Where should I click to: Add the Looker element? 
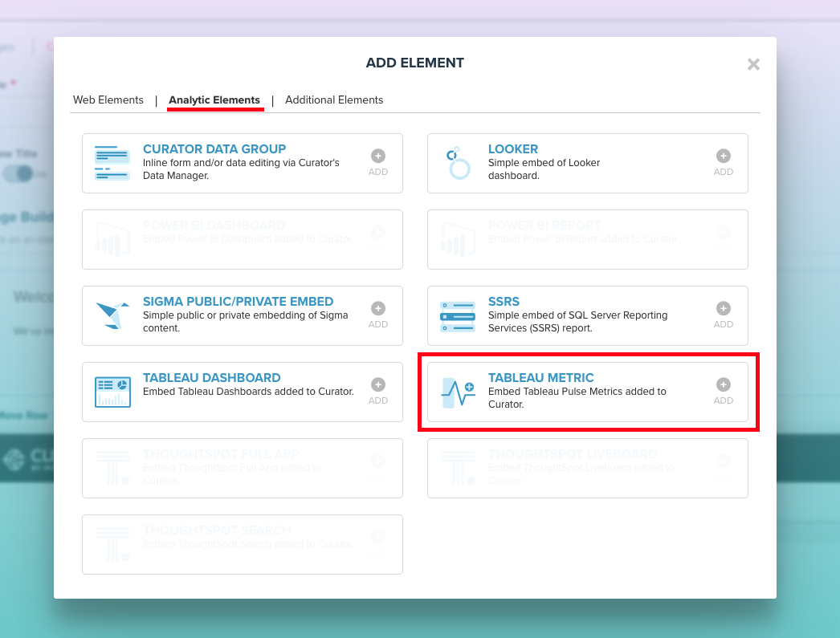click(724, 163)
